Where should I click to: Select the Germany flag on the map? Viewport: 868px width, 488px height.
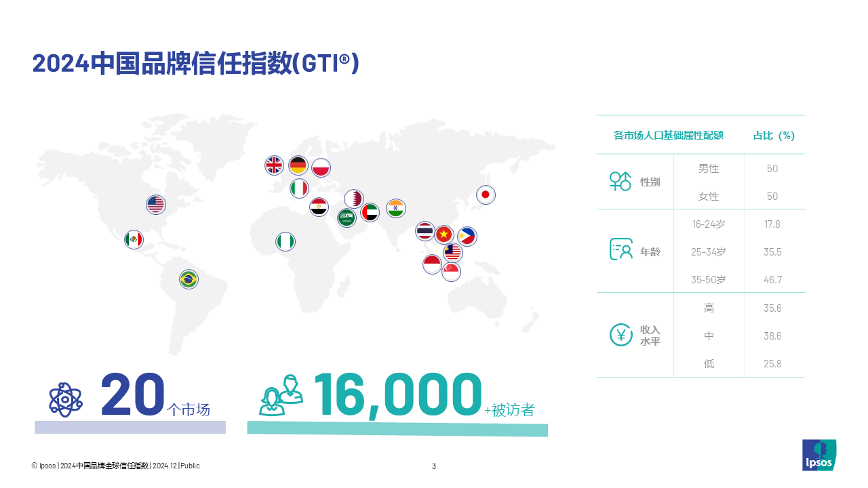[x=298, y=165]
